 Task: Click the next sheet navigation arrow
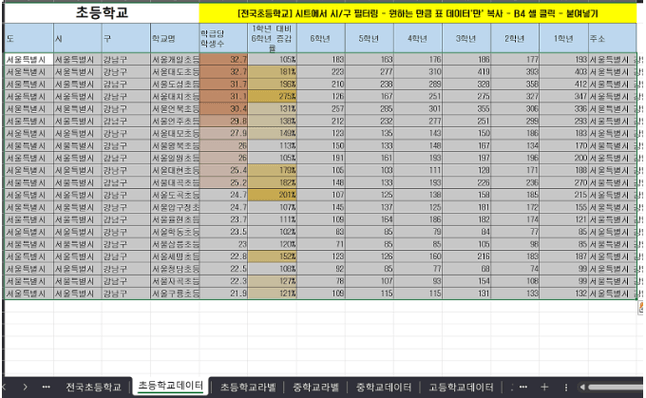[25, 387]
